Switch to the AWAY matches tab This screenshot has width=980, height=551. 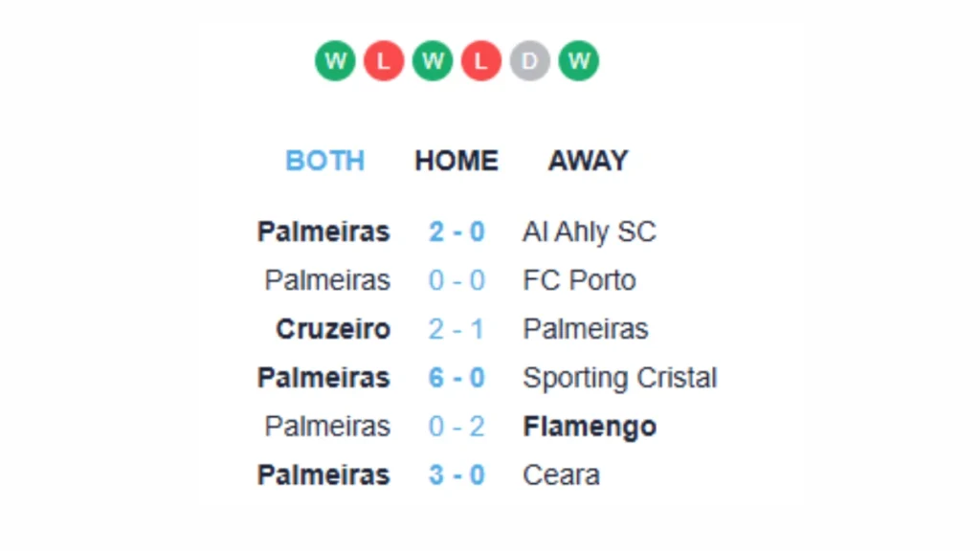[x=589, y=161]
